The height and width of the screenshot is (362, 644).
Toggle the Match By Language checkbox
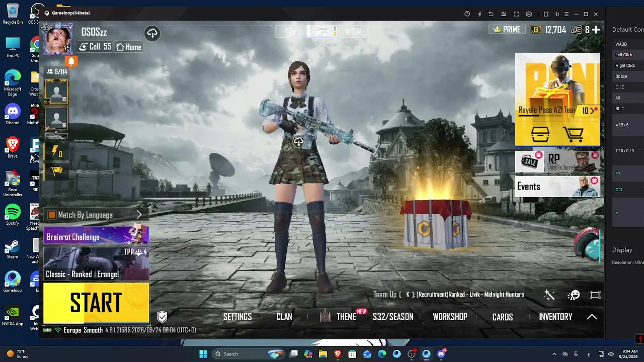52,215
